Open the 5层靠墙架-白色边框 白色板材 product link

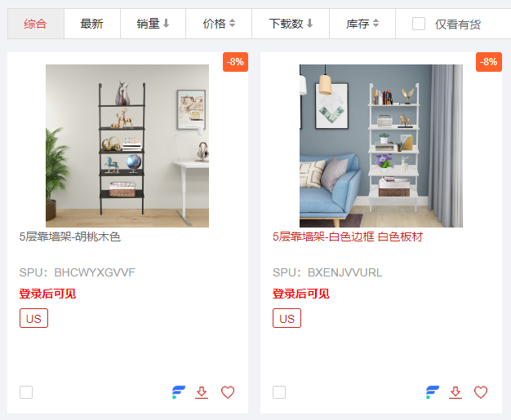click(x=348, y=237)
